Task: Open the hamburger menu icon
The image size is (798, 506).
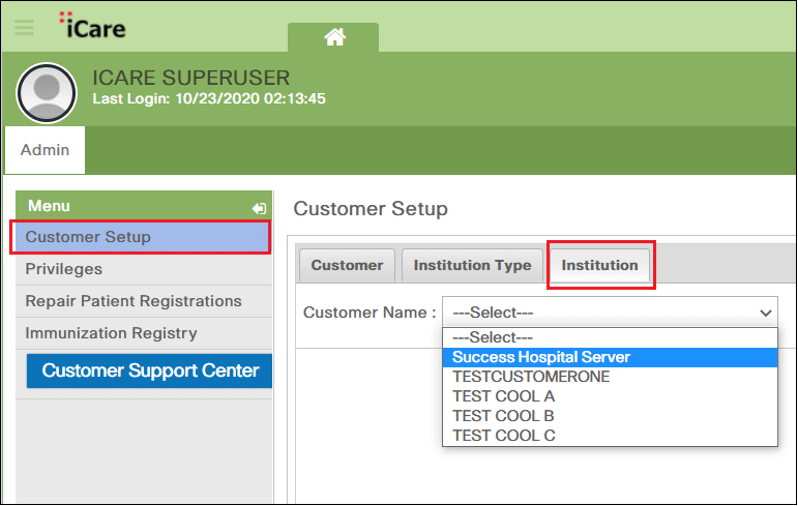Action: (x=23, y=27)
